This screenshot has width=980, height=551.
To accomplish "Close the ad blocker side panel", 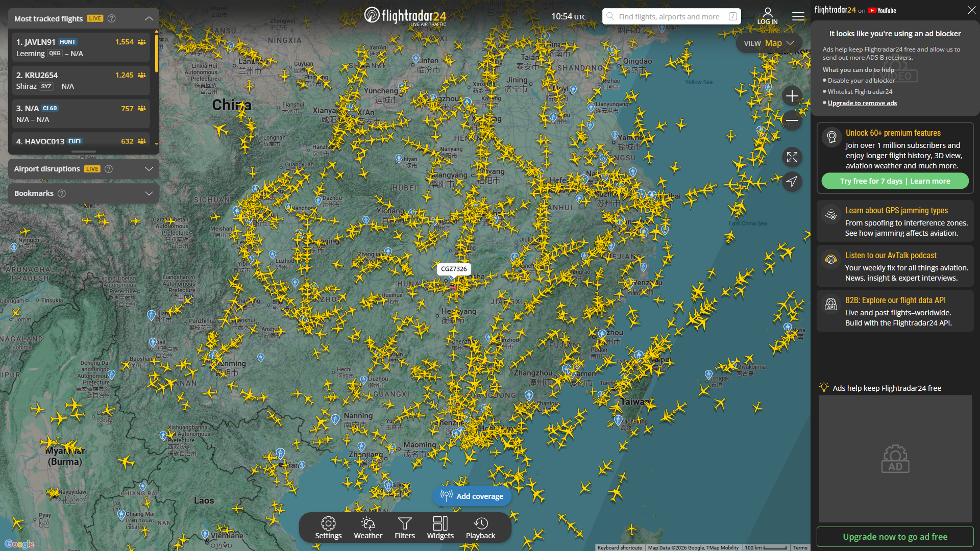I will point(971,10).
